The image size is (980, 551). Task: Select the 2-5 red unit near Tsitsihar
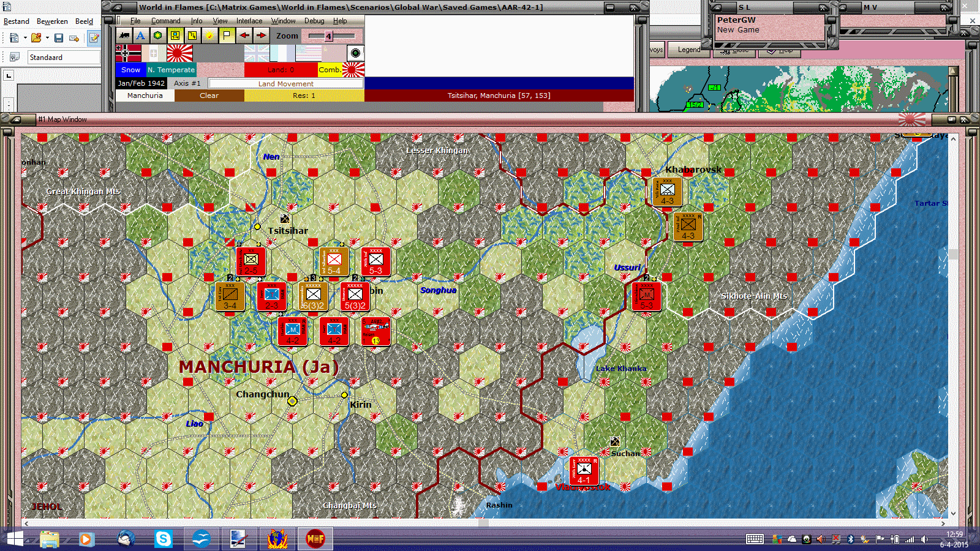click(251, 261)
